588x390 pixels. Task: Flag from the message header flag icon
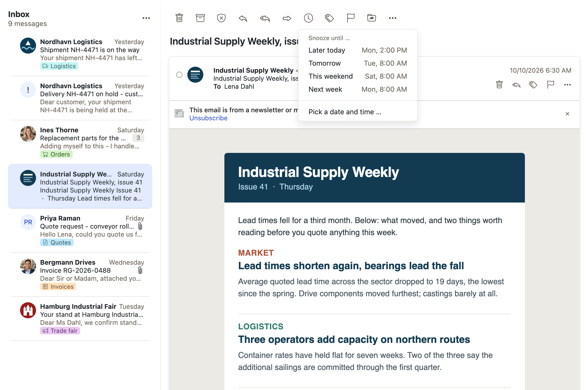550,85
